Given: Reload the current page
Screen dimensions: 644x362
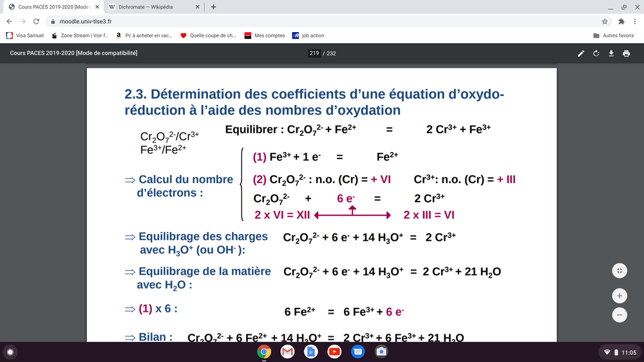Looking at the screenshot, I should pyautogui.click(x=36, y=21).
